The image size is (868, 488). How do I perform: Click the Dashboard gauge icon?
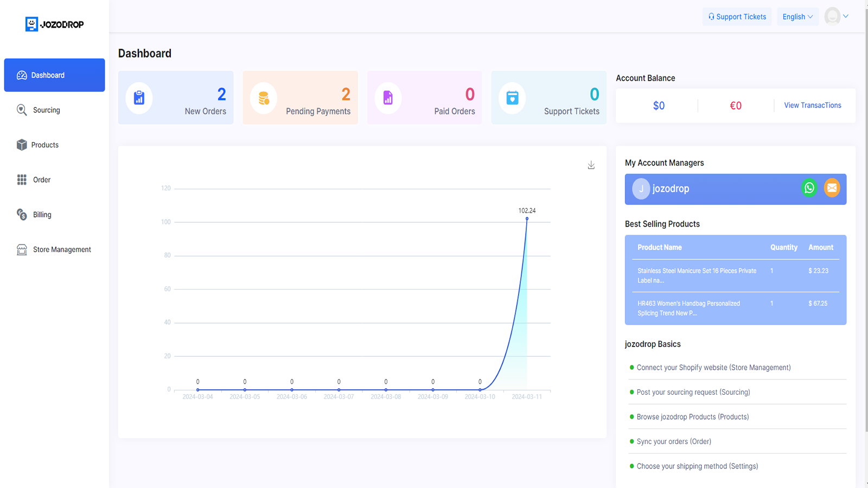pos(22,75)
